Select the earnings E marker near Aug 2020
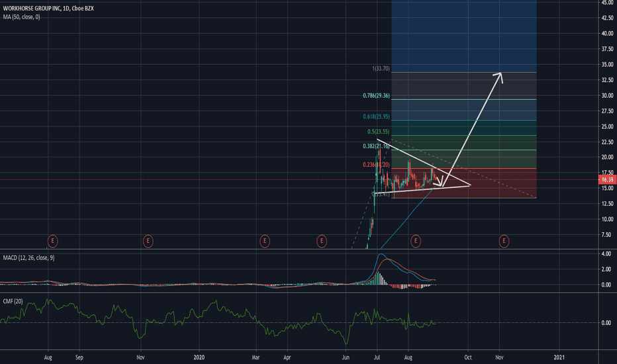The image size is (617, 364). (x=416, y=241)
